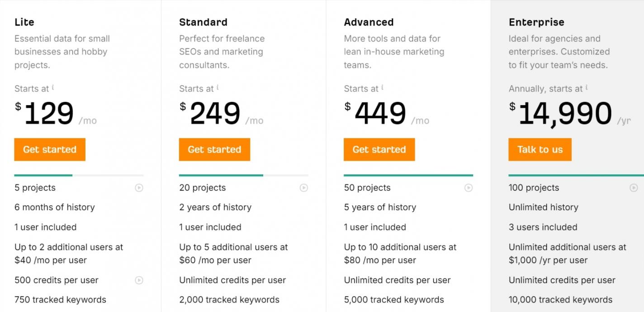The height and width of the screenshot is (312, 644).
Task: Play the video icon next to "20 projects"
Action: coord(304,187)
